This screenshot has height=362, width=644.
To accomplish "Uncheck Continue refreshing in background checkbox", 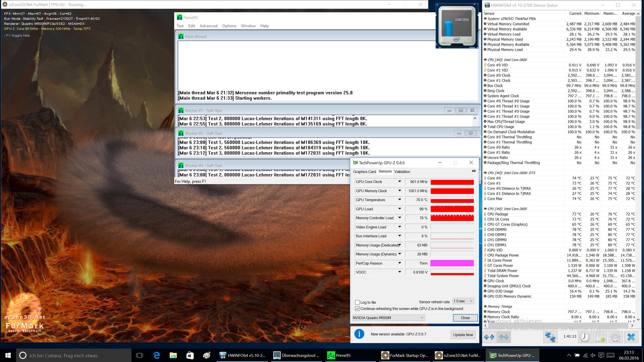I will (x=357, y=309).
